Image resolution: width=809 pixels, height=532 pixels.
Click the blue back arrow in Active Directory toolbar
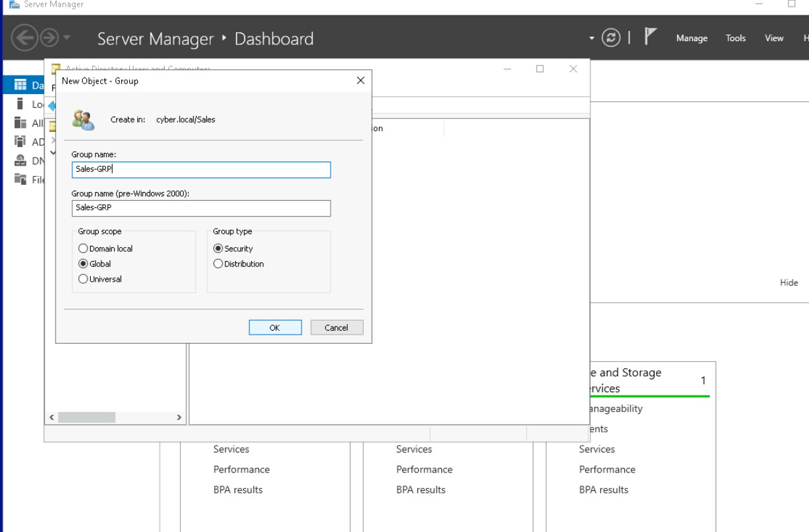pyautogui.click(x=51, y=106)
